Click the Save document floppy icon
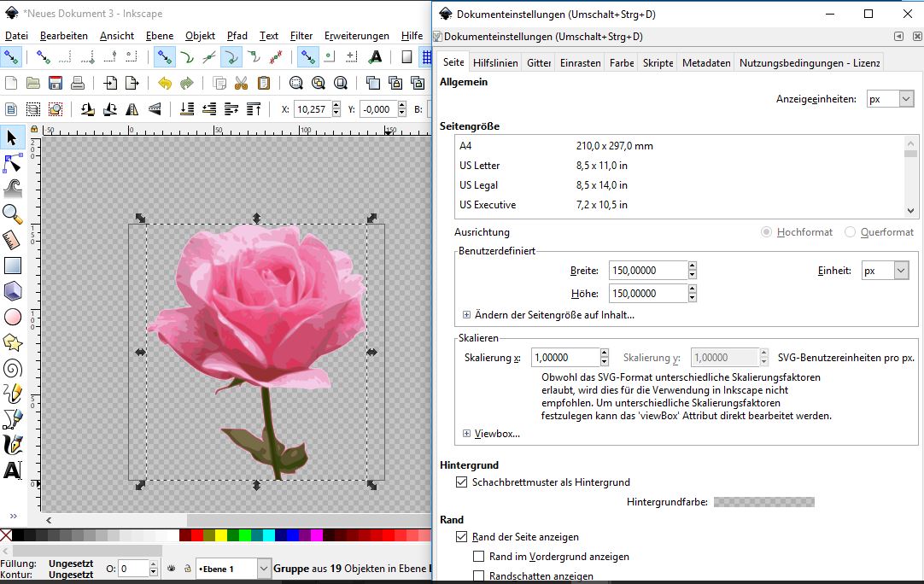The width and height of the screenshot is (924, 584). 56,83
